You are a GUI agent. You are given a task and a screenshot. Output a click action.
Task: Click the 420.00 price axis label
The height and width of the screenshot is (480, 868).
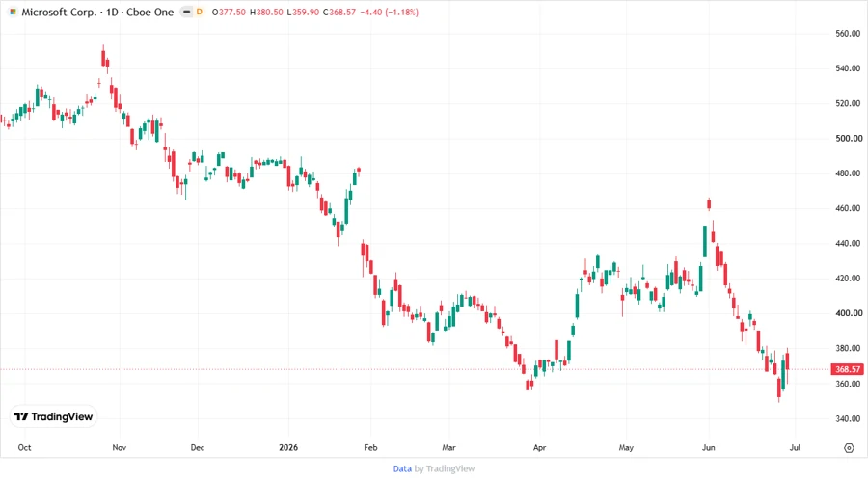(x=848, y=279)
